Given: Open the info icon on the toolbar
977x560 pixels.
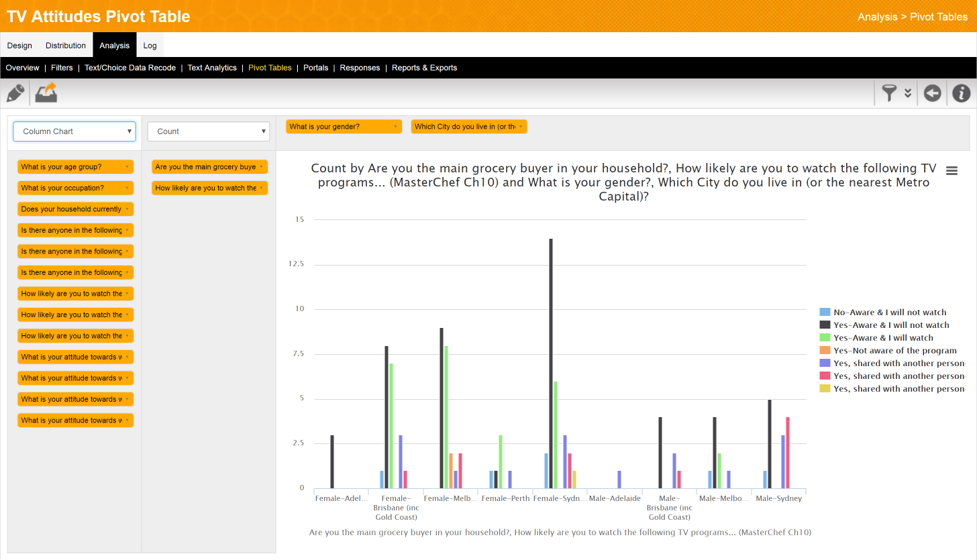Looking at the screenshot, I should tap(961, 93).
